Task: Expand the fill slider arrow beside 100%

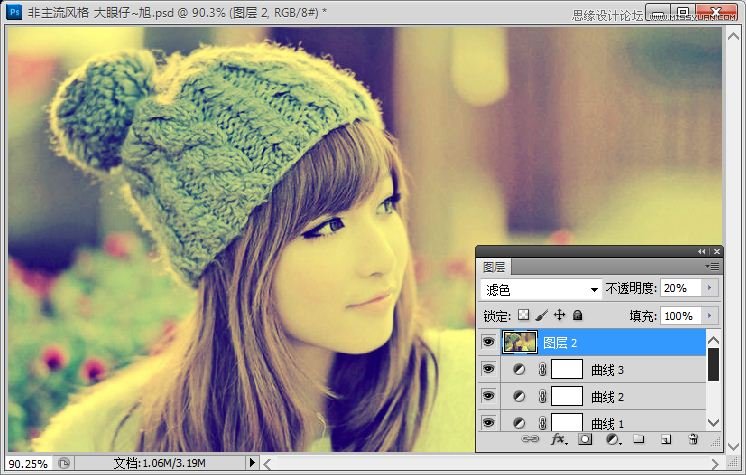Action: pos(711,315)
